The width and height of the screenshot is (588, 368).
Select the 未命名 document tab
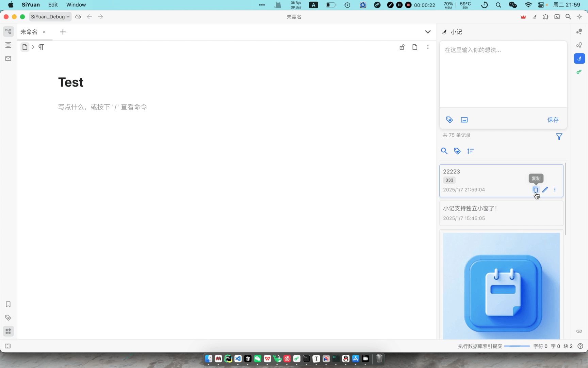tap(29, 32)
